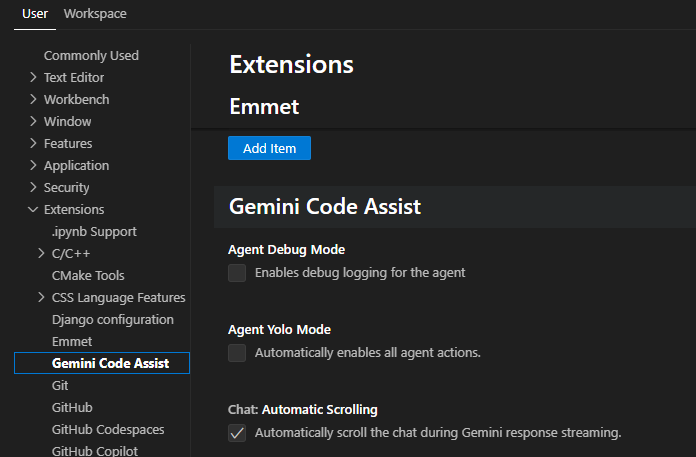Open CMake Tools extension settings
Screen dimensions: 696x457
[88, 276]
